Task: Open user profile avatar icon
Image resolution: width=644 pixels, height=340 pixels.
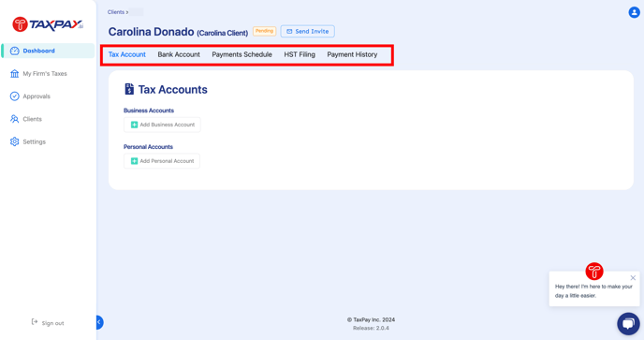Action: coord(634,12)
